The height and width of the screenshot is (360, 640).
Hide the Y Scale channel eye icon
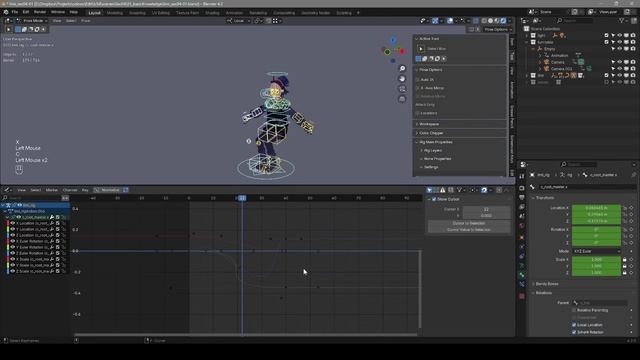[13, 265]
